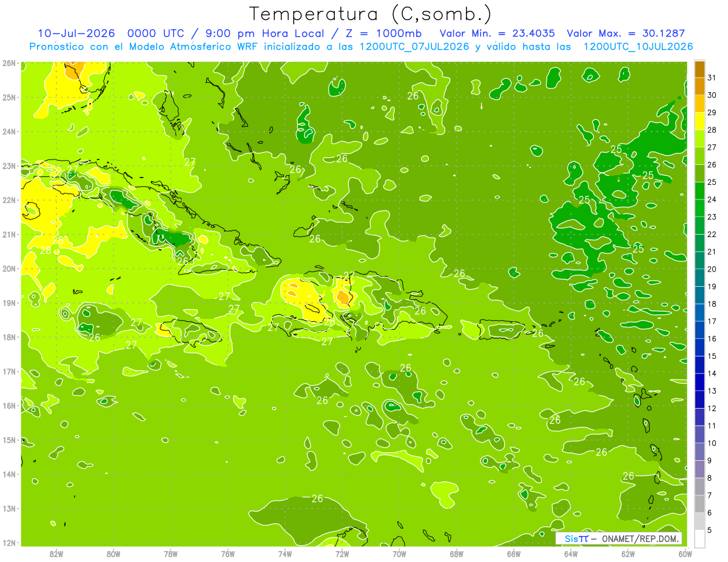Click legend value "11"
The height and width of the screenshot is (562, 728).
point(712,426)
